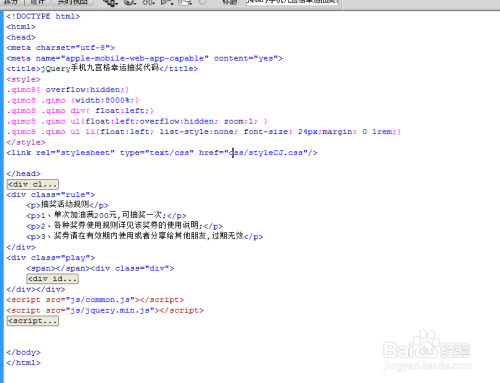Click the opening '<head>' tag line
500x383 pixels.
point(21,37)
